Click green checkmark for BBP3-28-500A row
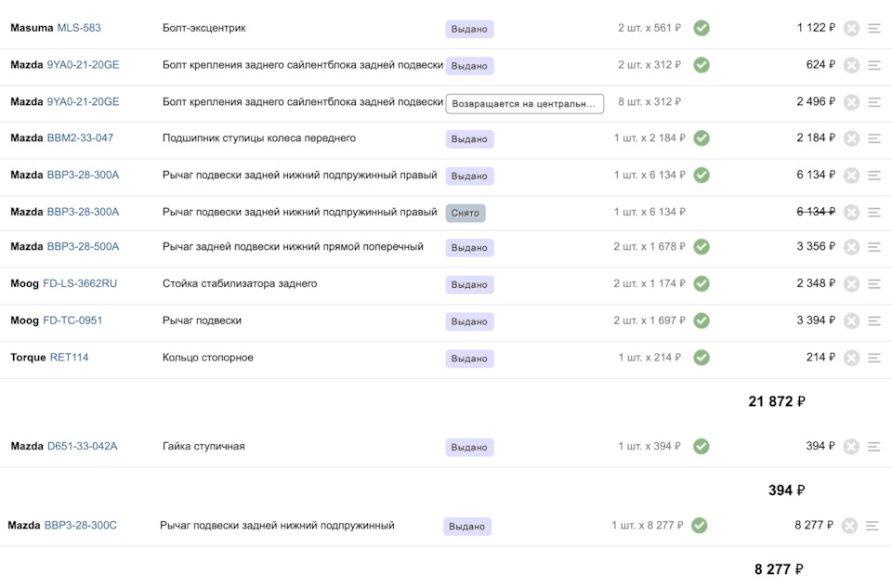 pos(702,247)
